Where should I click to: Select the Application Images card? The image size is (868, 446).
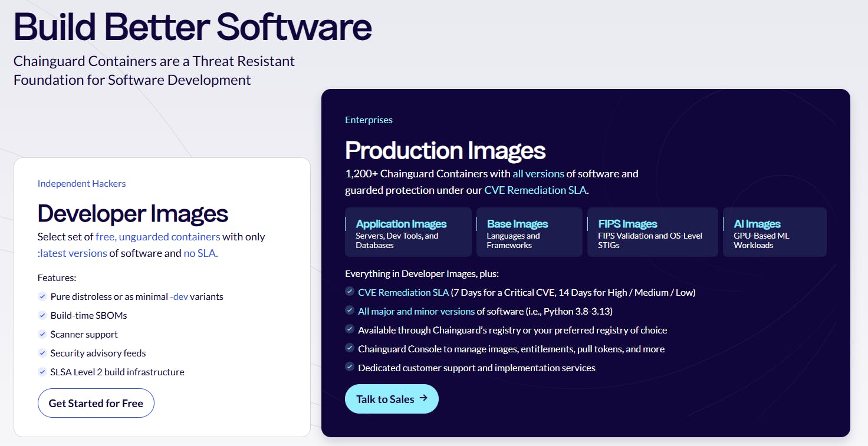pos(408,232)
